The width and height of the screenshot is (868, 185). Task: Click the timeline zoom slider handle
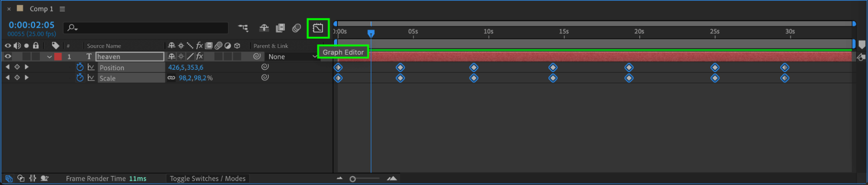(x=353, y=179)
